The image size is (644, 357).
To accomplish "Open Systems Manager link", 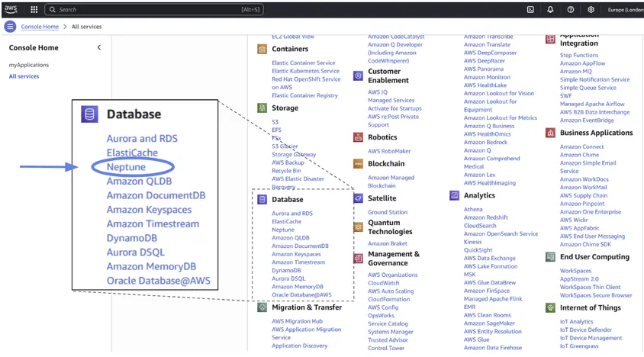I will click(391, 332).
